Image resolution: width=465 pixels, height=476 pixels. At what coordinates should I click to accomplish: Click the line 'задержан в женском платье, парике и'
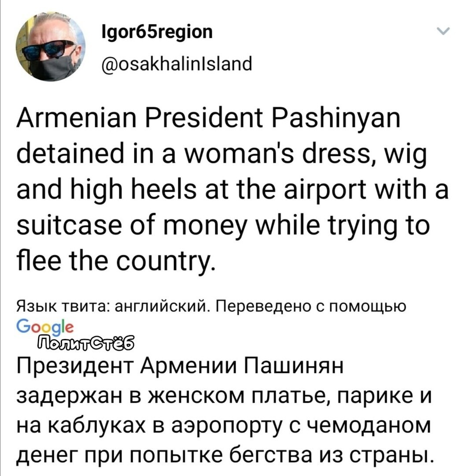click(224, 398)
